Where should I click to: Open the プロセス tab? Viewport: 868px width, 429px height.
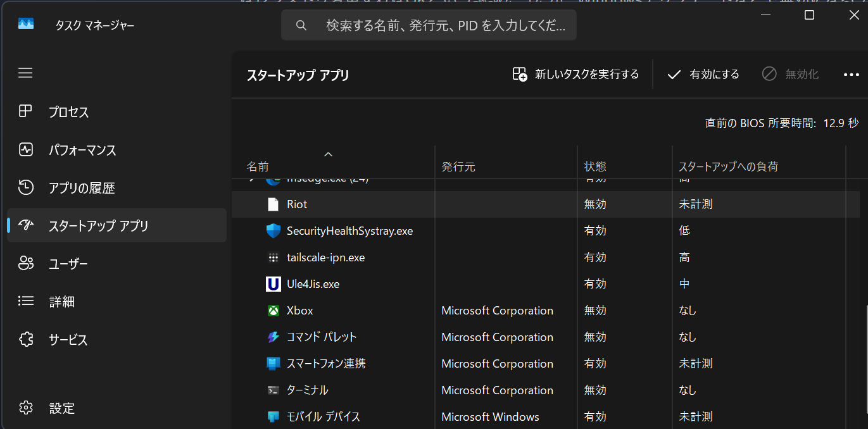pyautogui.click(x=68, y=112)
